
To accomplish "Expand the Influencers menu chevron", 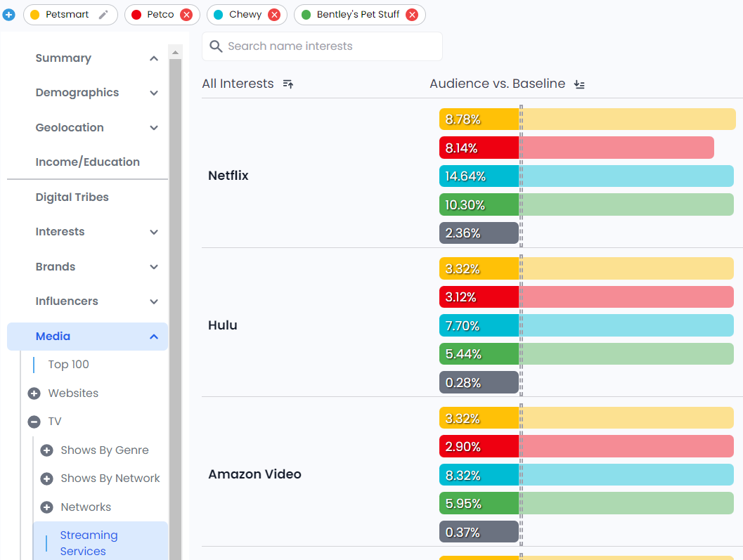I will point(153,302).
